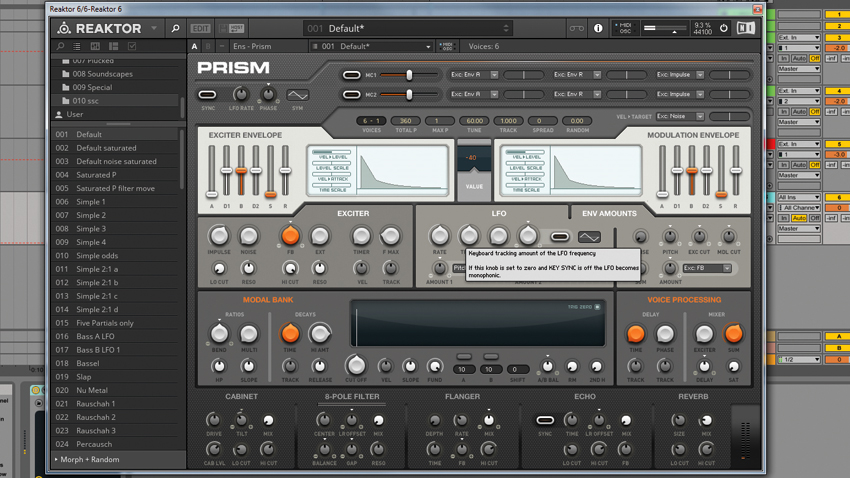Open the 008 Soundscapes folder

(102, 74)
